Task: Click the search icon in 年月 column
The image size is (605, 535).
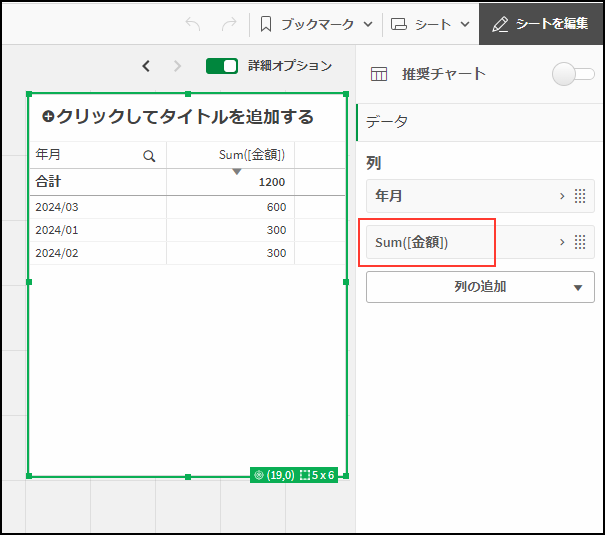Action: 149,156
